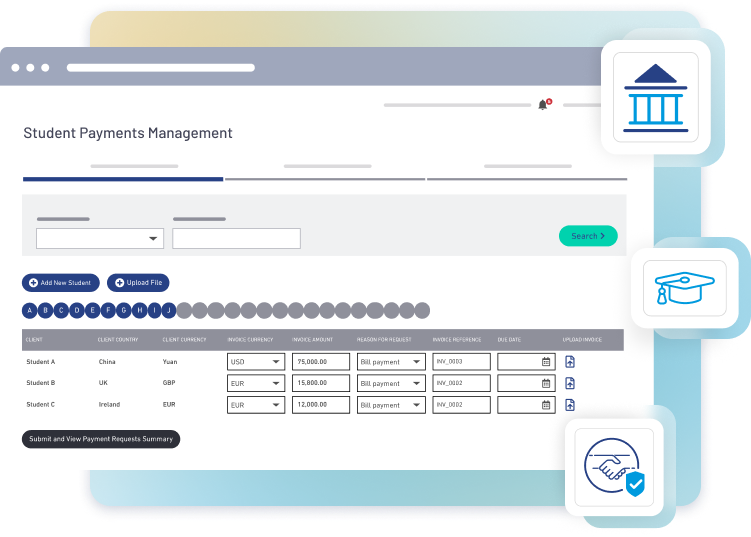The height and width of the screenshot is (537, 751).
Task: Click the Client Country column header
Action: point(118,340)
